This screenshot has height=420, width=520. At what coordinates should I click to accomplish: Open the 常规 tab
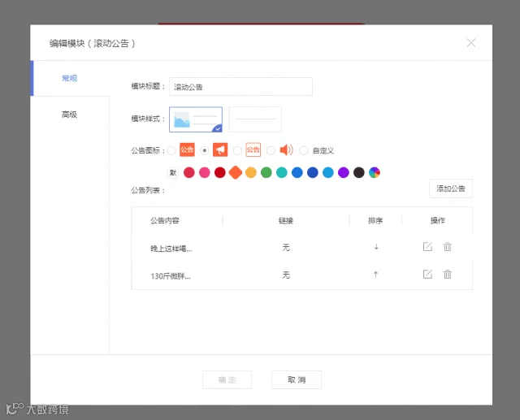click(x=70, y=78)
